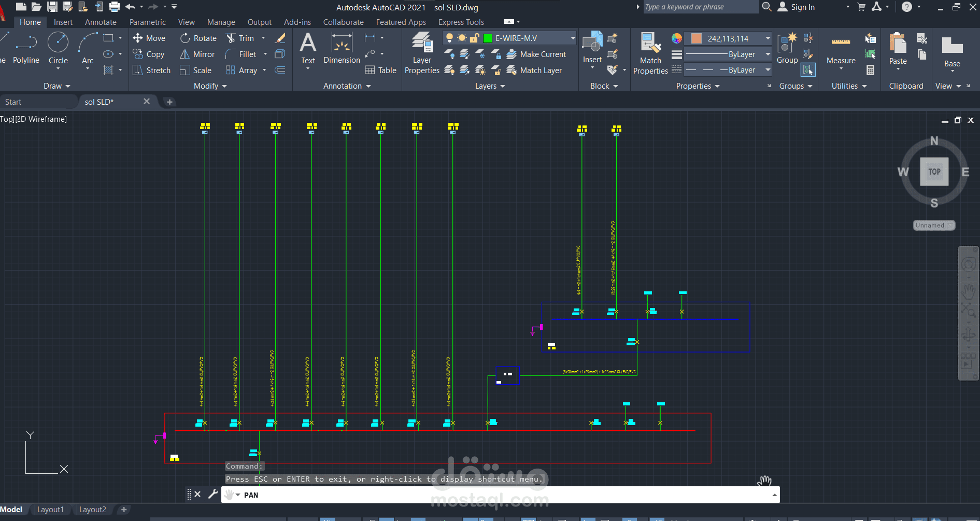Click the Sign In button
The height and width of the screenshot is (521, 980).
(x=797, y=7)
